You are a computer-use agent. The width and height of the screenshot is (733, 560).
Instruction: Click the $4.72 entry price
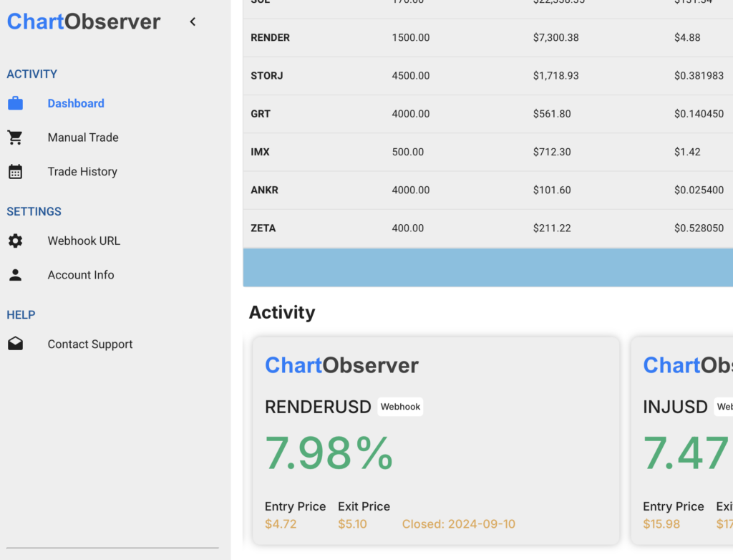pyautogui.click(x=281, y=524)
